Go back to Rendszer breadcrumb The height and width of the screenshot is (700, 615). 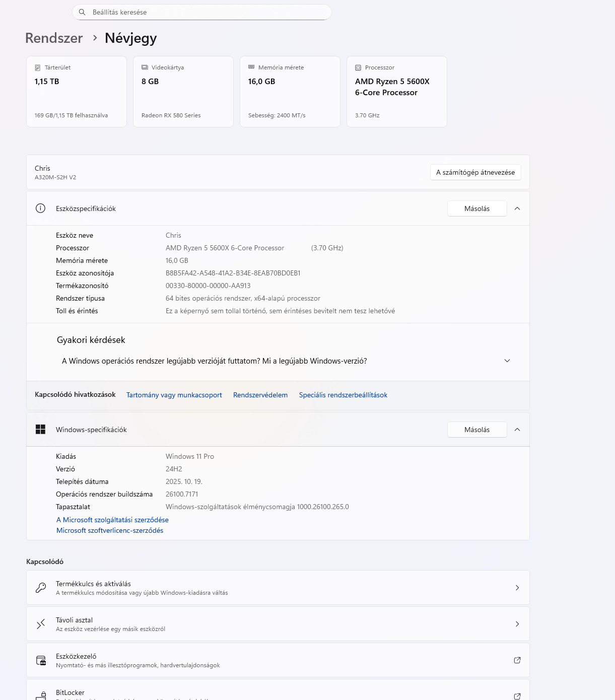54,38
